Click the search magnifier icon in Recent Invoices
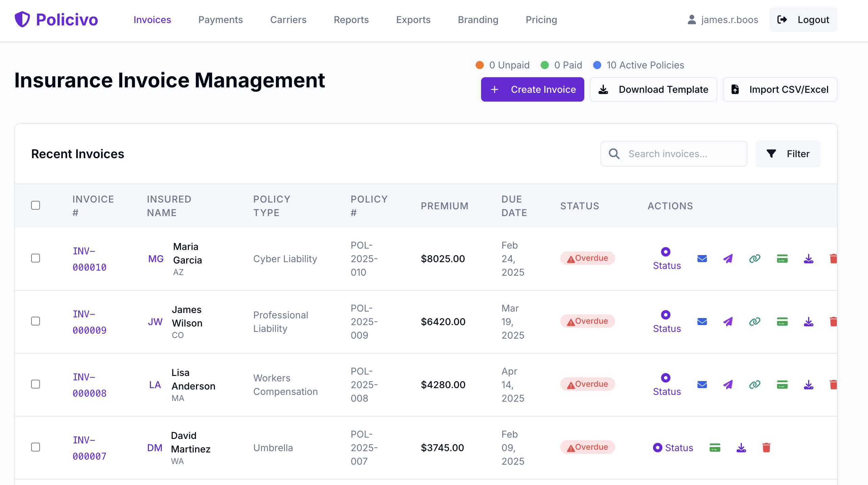Viewport: 868px width, 485px height. [614, 153]
